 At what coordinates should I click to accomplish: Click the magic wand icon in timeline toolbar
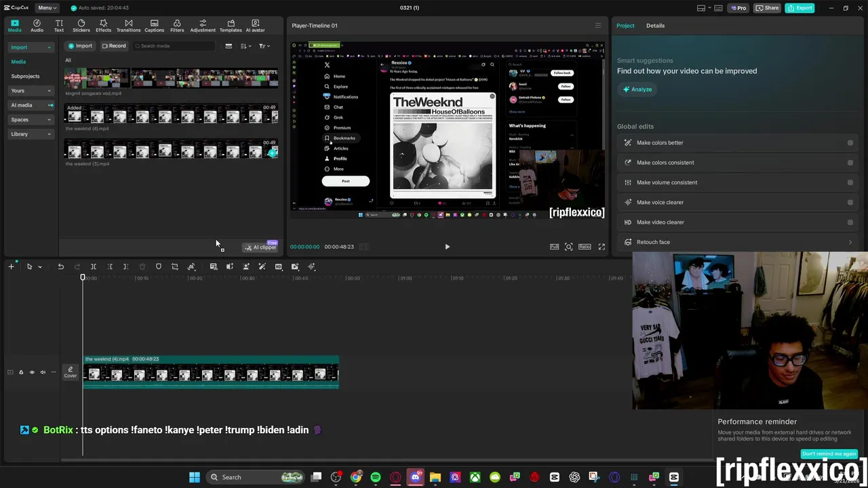[x=262, y=266]
